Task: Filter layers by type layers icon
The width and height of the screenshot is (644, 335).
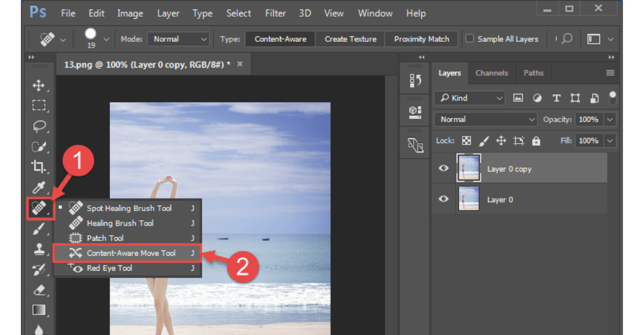Action: (557, 98)
